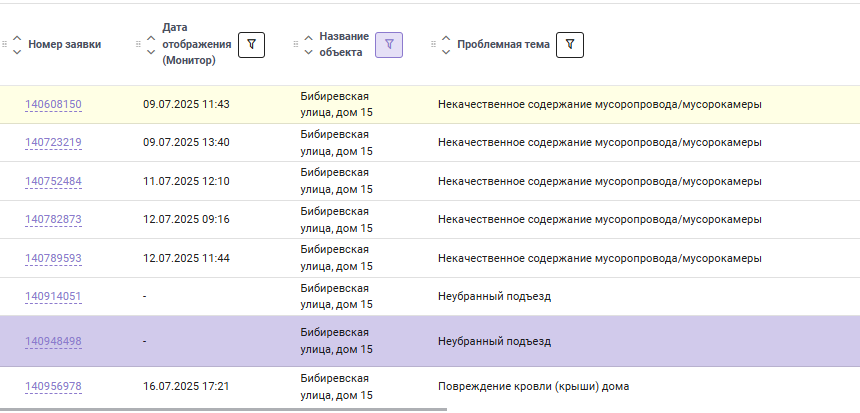Click drag handle of Номер заявки column
The image size is (860, 413).
(x=4, y=44)
